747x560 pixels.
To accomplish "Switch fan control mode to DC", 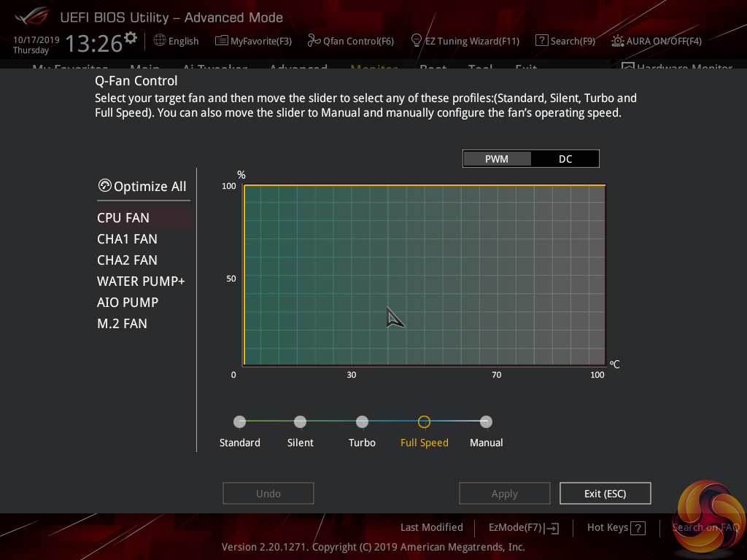I will coord(565,159).
